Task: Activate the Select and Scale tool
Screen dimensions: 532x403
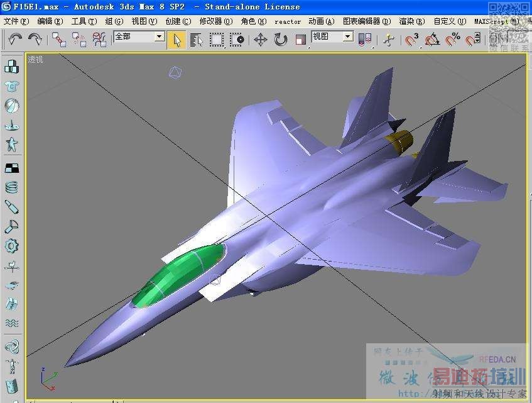Action: click(x=300, y=40)
